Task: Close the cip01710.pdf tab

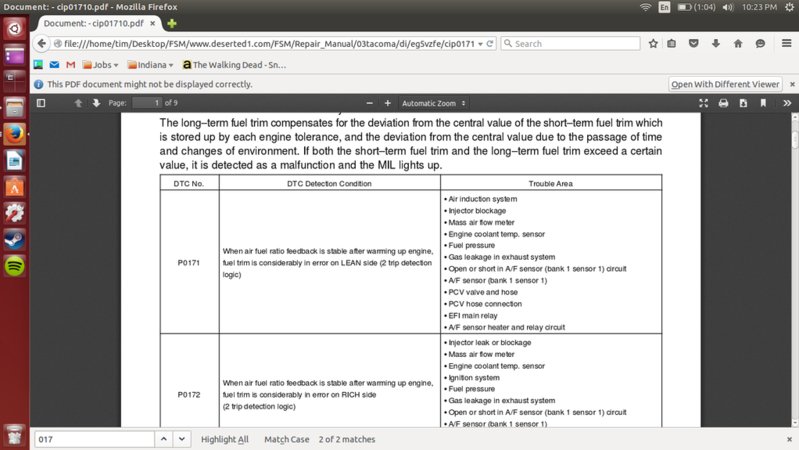Action: point(152,23)
